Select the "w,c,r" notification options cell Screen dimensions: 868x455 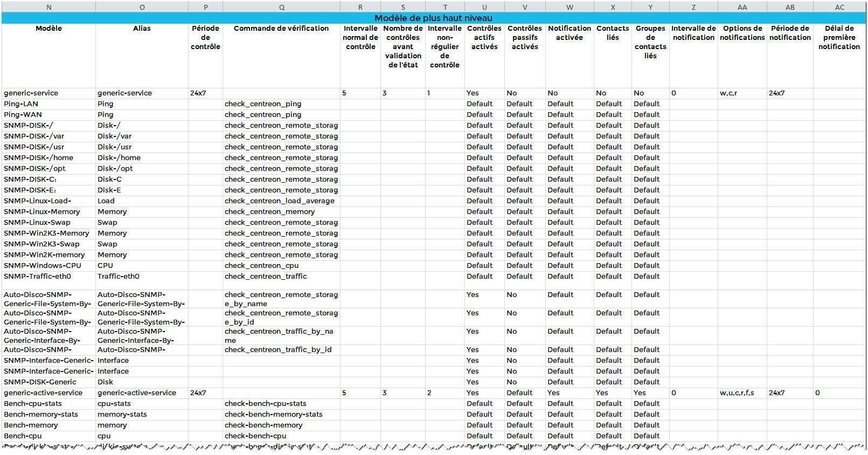tap(728, 93)
